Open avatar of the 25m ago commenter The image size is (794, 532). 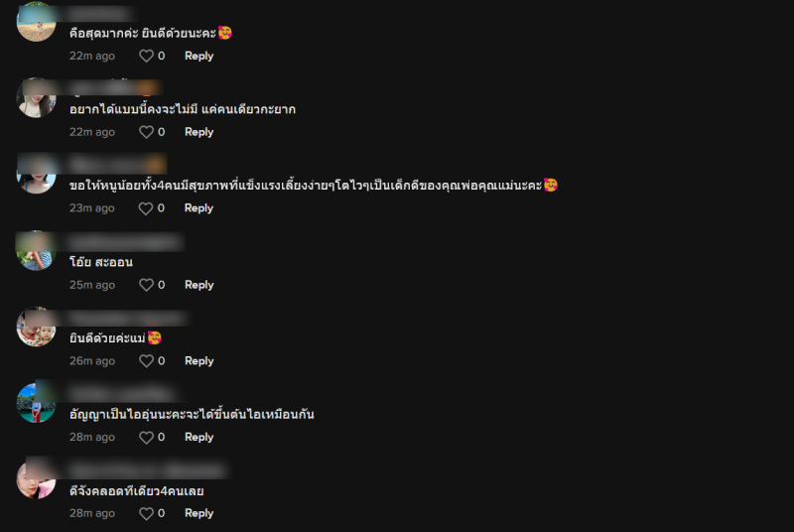coord(36,250)
